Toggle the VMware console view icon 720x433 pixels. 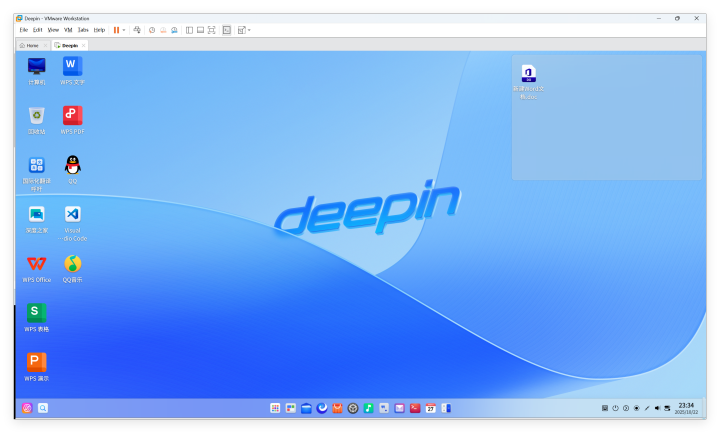pyautogui.click(x=226, y=30)
